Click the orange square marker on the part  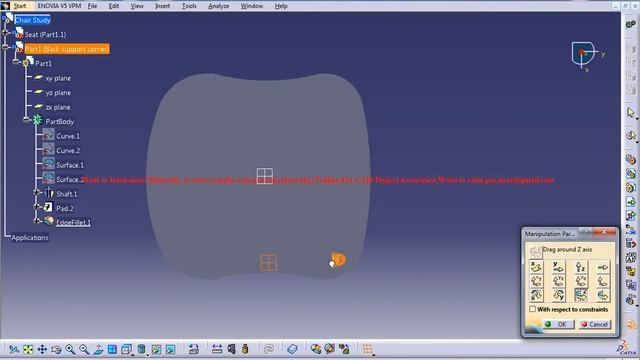[x=269, y=263]
